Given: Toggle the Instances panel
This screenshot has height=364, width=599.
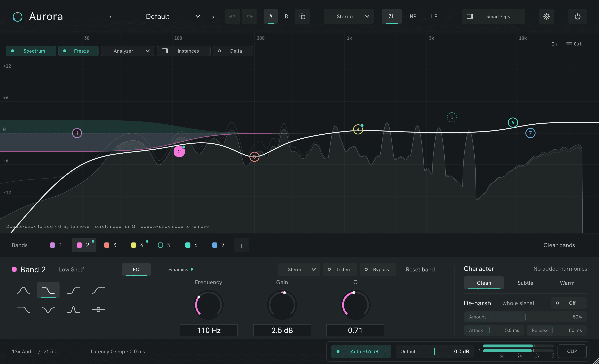Looking at the screenshot, I should tap(184, 51).
